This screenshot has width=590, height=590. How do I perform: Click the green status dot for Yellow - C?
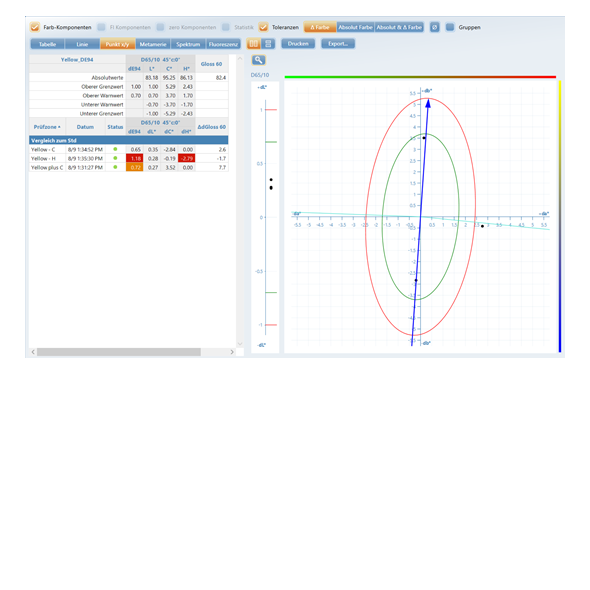(115, 149)
